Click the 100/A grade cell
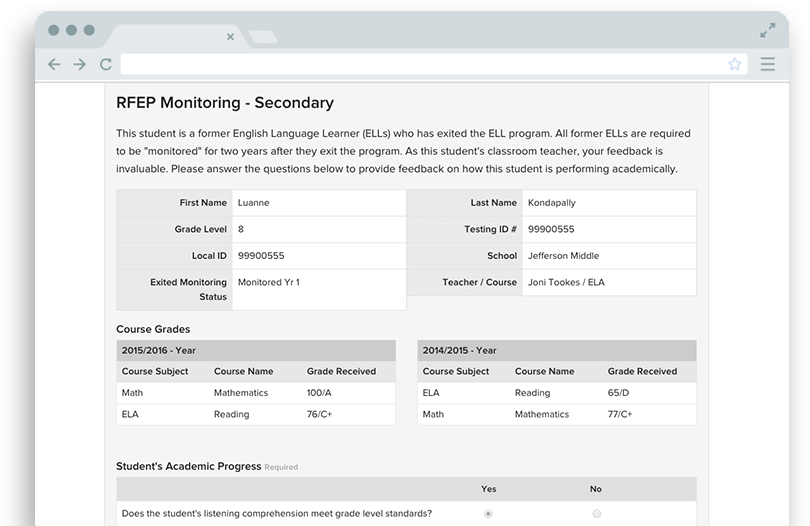810x526 pixels. pos(319,393)
